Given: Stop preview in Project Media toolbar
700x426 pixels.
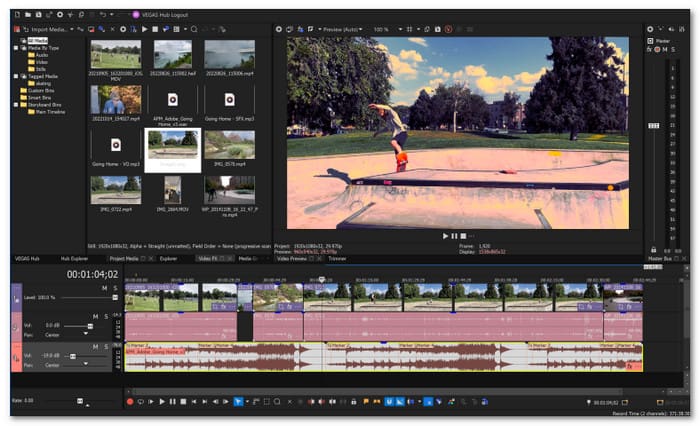Looking at the screenshot, I should pyautogui.click(x=155, y=29).
